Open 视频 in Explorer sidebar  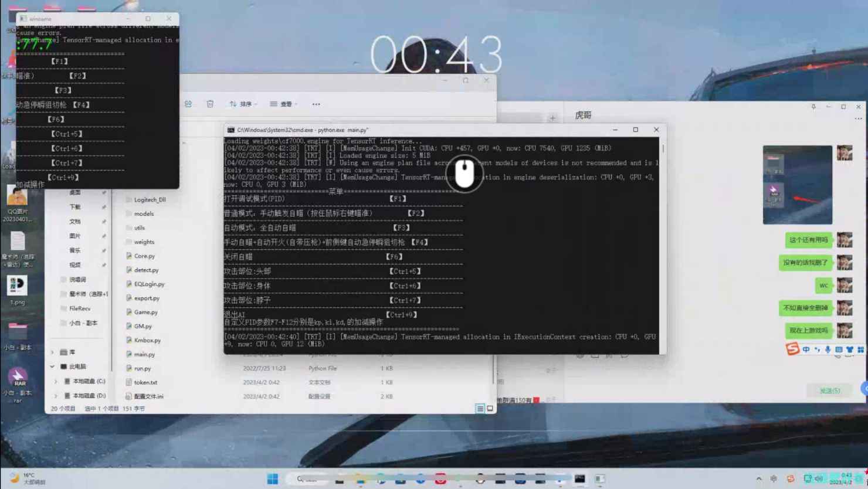(x=75, y=265)
